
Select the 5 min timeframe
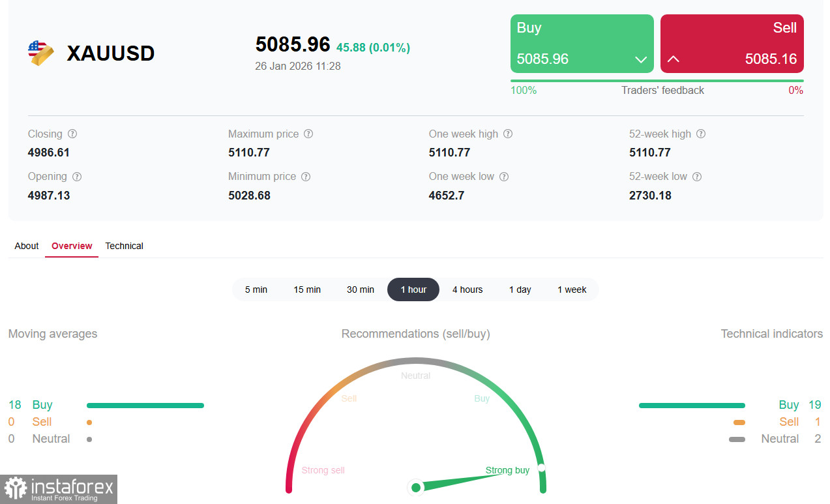(x=256, y=289)
